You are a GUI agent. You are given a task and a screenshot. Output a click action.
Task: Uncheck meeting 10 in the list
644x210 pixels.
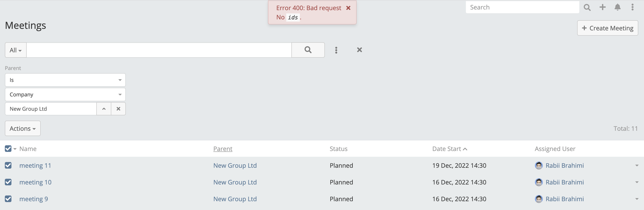[8, 182]
